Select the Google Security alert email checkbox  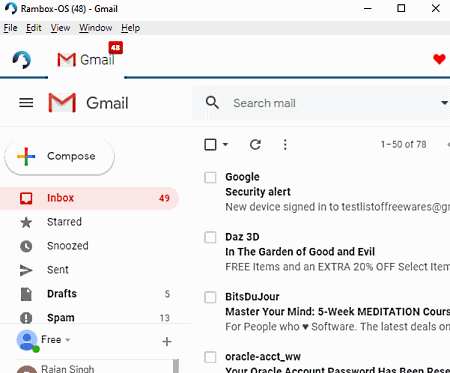tap(210, 177)
